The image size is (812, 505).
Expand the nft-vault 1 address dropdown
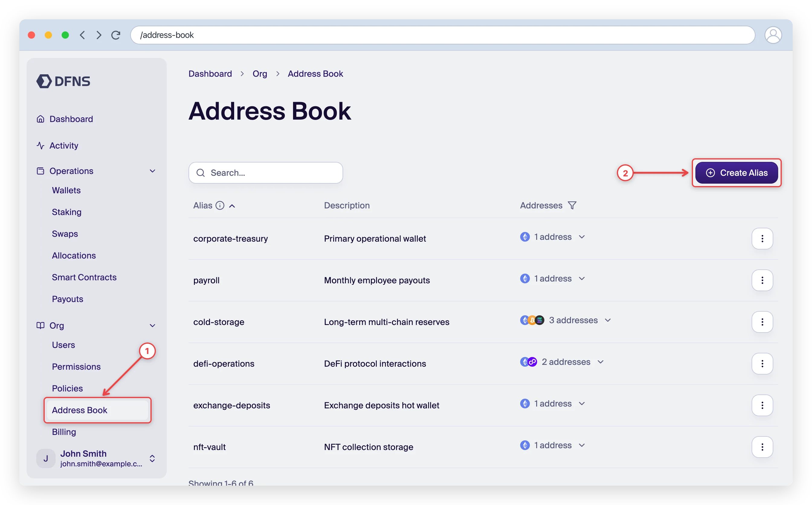582,445
